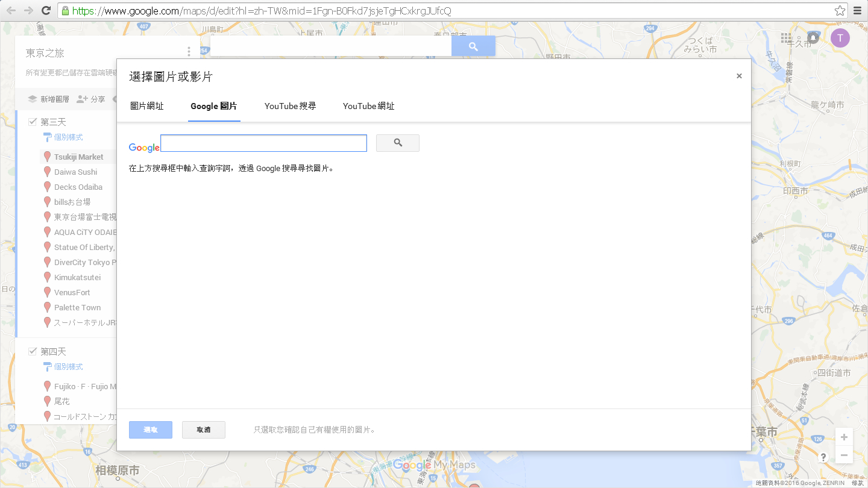The height and width of the screenshot is (488, 868).
Task: Open the map help question mark
Action: (823, 457)
